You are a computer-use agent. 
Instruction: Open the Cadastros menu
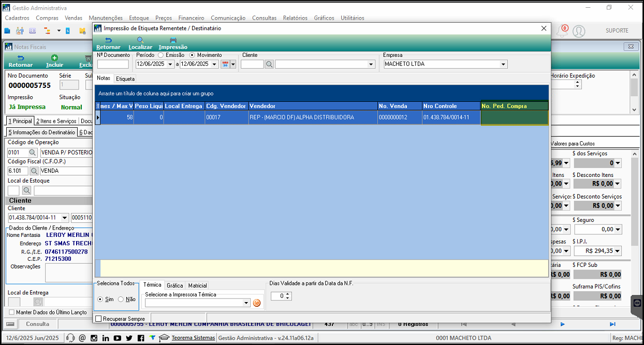(17, 18)
